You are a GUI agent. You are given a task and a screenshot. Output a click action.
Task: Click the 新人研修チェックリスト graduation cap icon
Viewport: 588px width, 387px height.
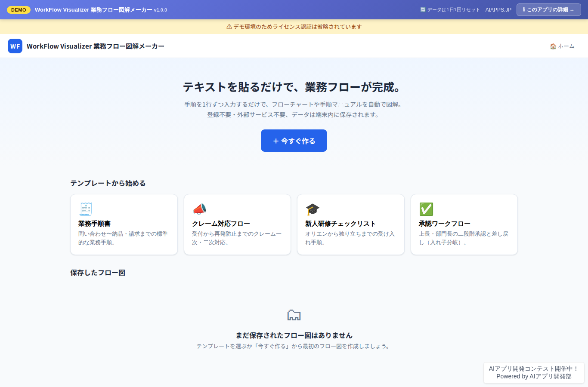(313, 209)
